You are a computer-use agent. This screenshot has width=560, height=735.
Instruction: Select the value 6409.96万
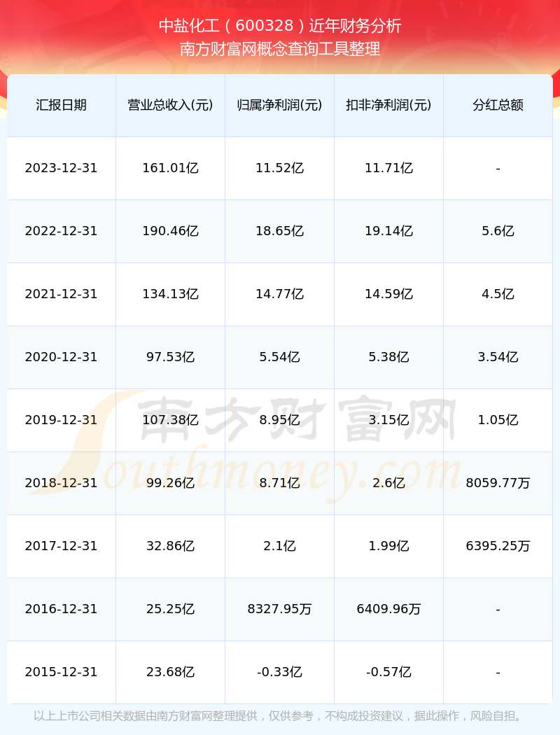(x=388, y=609)
